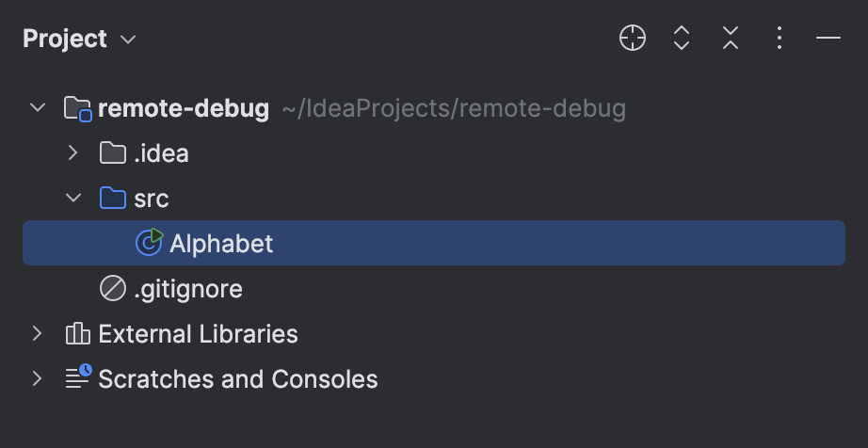Click the .gitignore file icon

[113, 289]
